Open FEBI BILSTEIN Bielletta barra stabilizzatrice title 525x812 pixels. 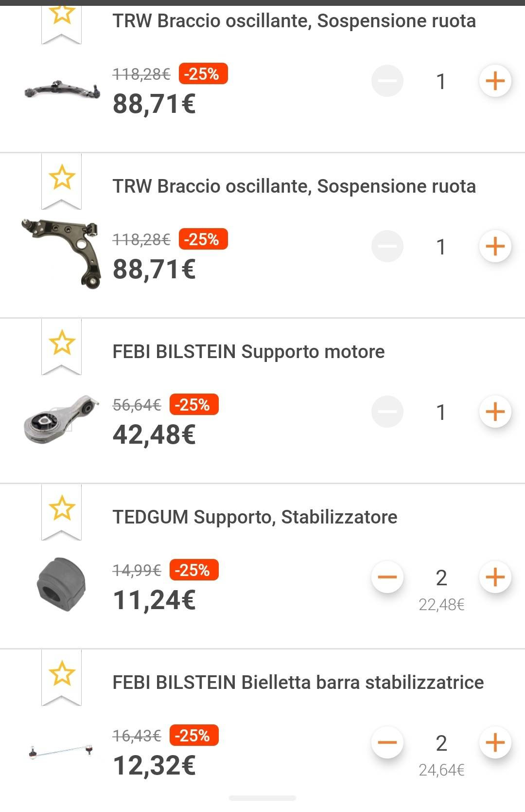point(298,682)
